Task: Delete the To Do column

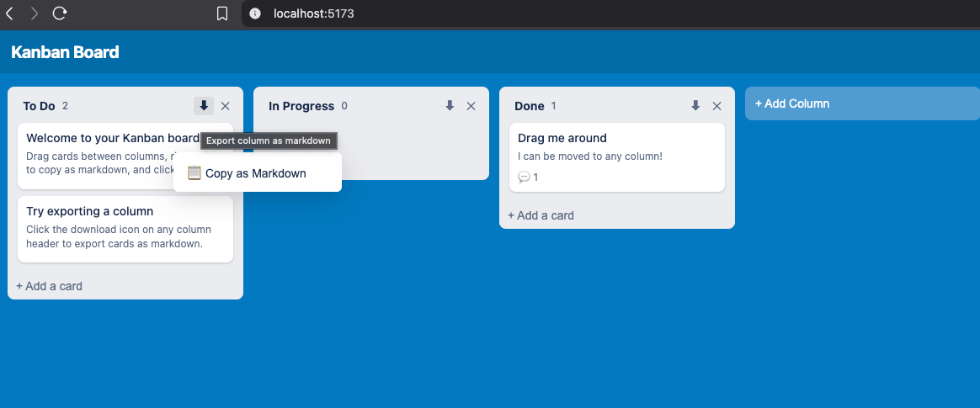Action: (226, 106)
